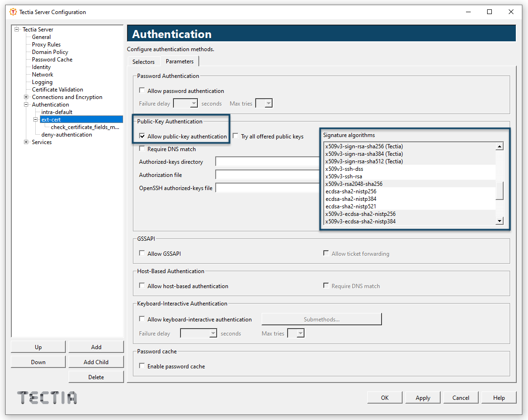The image size is (528, 420).
Task: Check Enable password cache
Action: (142, 366)
